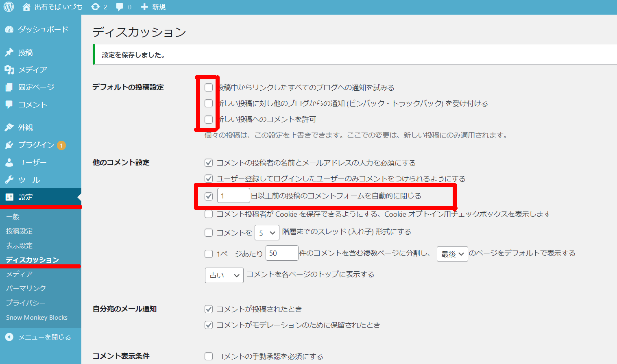Uncheck コメントが投稿されたとき email notification
Viewport: 617px width, 364px height.
[209, 310]
